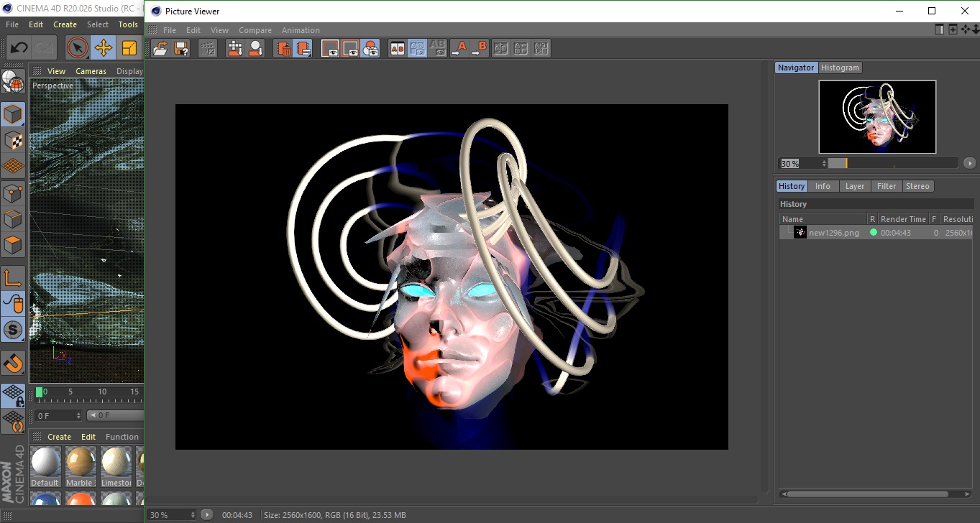Open Picture Viewer Animation menu
980x523 pixels.
[x=301, y=30]
